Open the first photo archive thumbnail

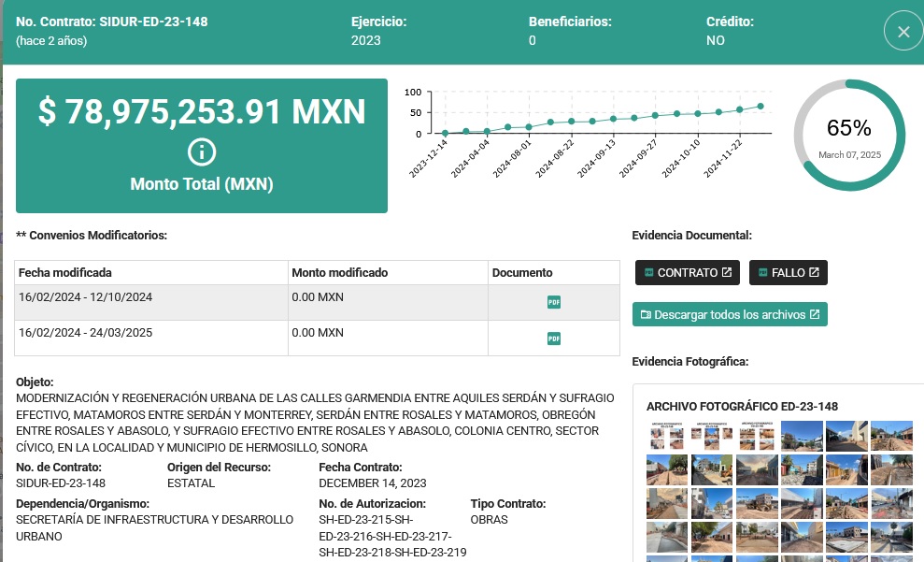tap(666, 436)
